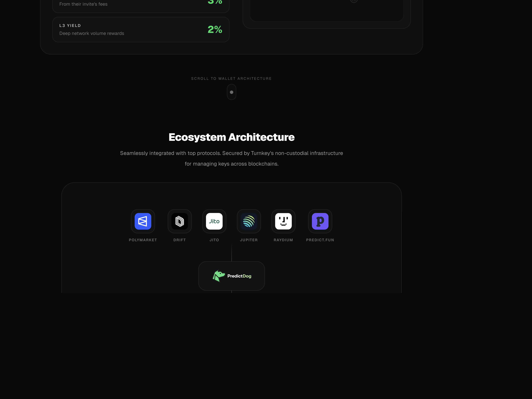Viewport: 532px width, 399px height.
Task: Click the Drift protocol icon
Action: (x=180, y=221)
